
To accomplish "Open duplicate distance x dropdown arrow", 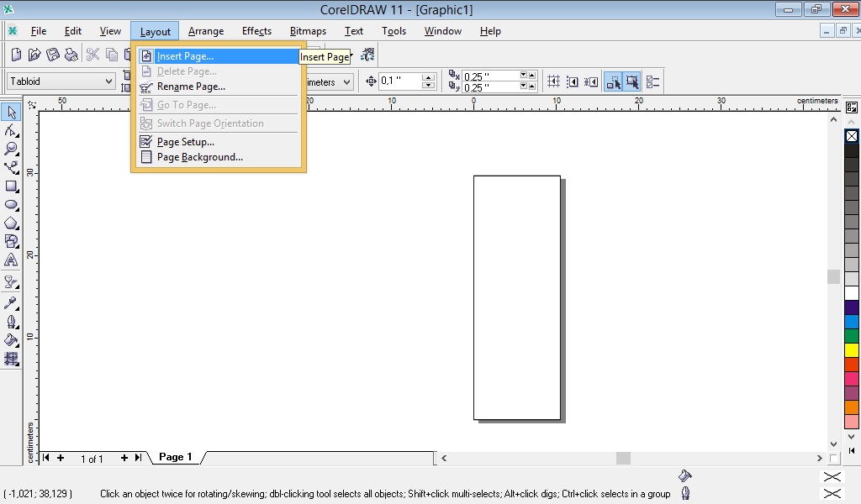I will click(523, 75).
